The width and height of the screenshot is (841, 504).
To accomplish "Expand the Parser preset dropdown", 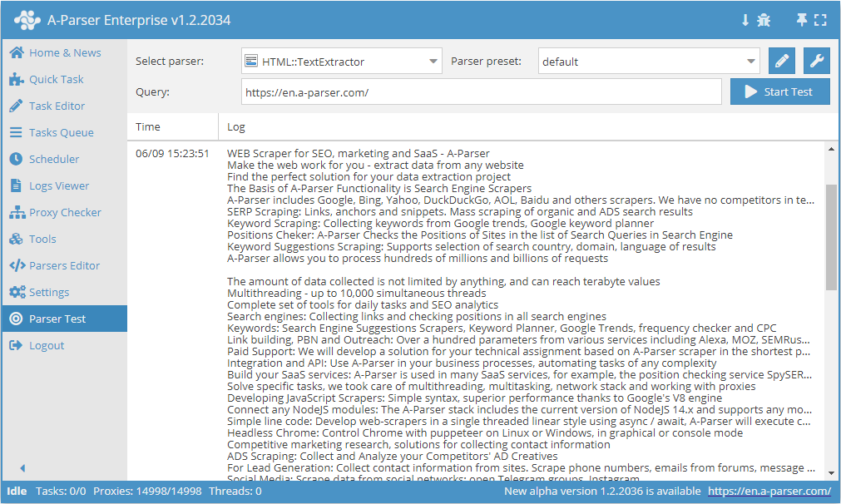I will click(648, 62).
